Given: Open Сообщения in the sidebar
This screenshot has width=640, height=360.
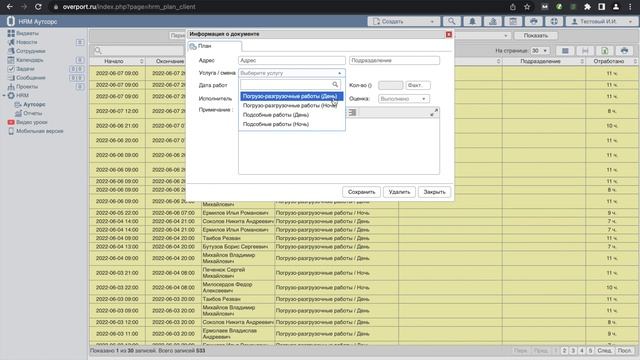Looking at the screenshot, I should tap(31, 78).
